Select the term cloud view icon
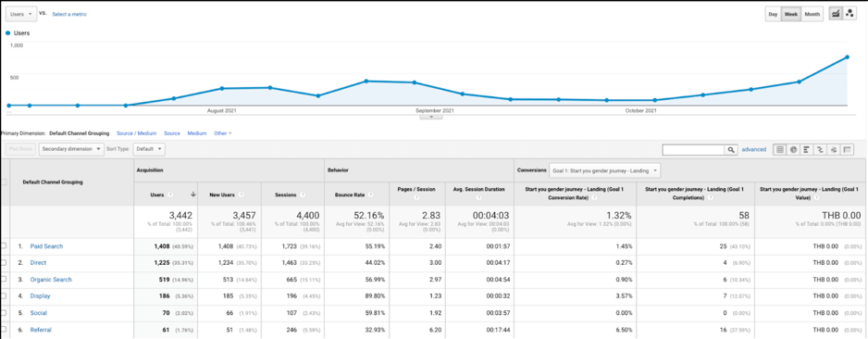Viewport: 868px width, 339px height. [834, 149]
